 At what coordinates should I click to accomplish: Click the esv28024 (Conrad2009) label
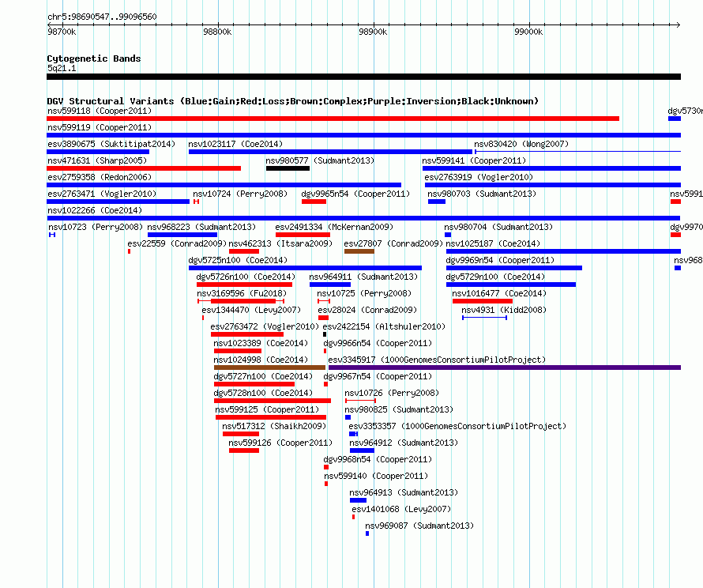pyautogui.click(x=367, y=310)
